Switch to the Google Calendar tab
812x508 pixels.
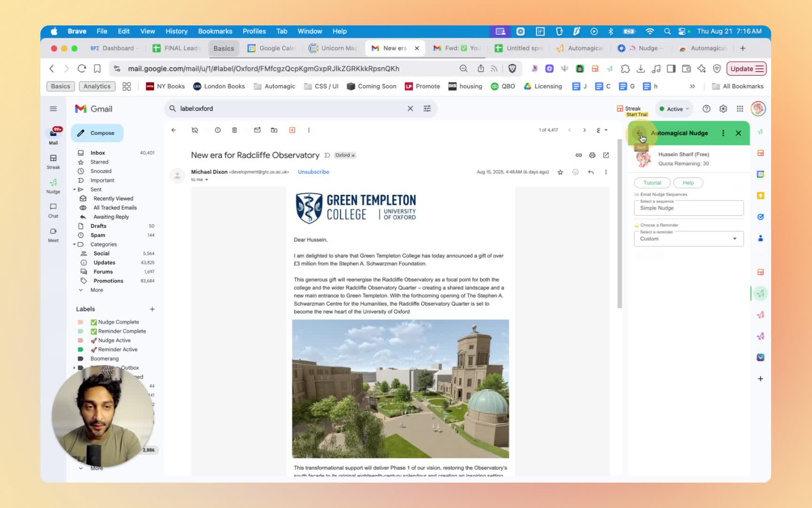(276, 48)
